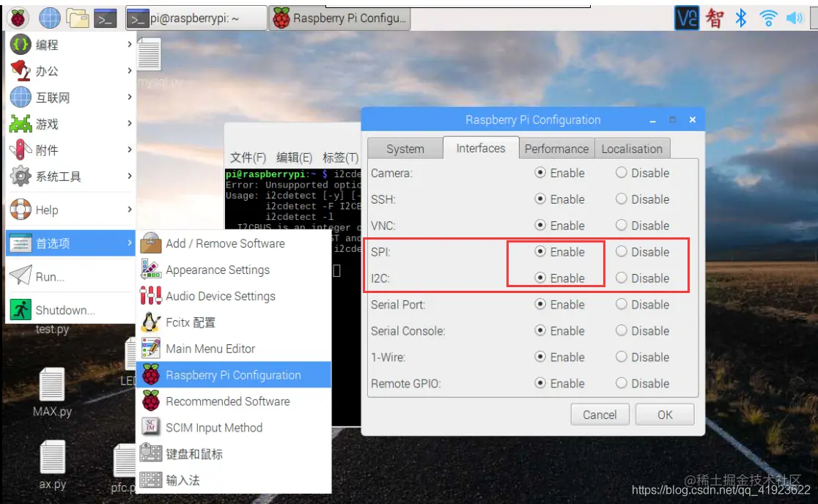Expand the Help submenu arrow
Image resolution: width=818 pixels, height=504 pixels.
(130, 210)
